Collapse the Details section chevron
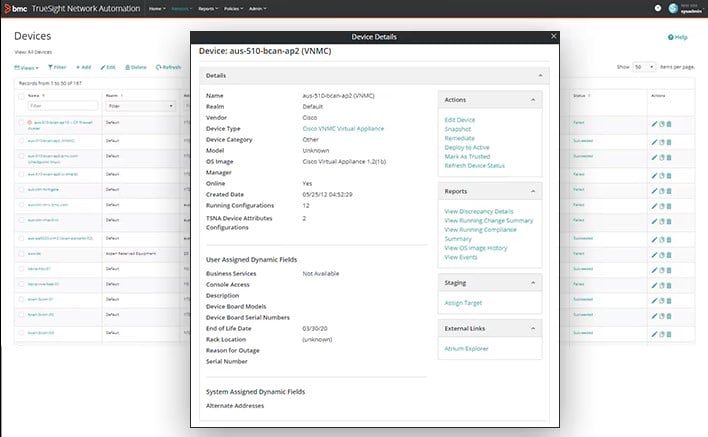Screen dimensions: 708x437 point(540,75)
